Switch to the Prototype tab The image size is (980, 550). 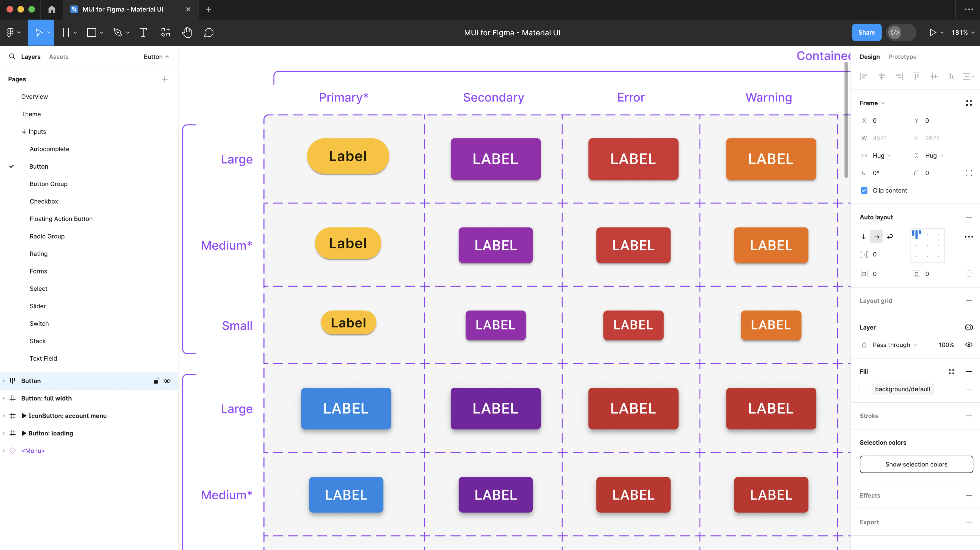[902, 56]
